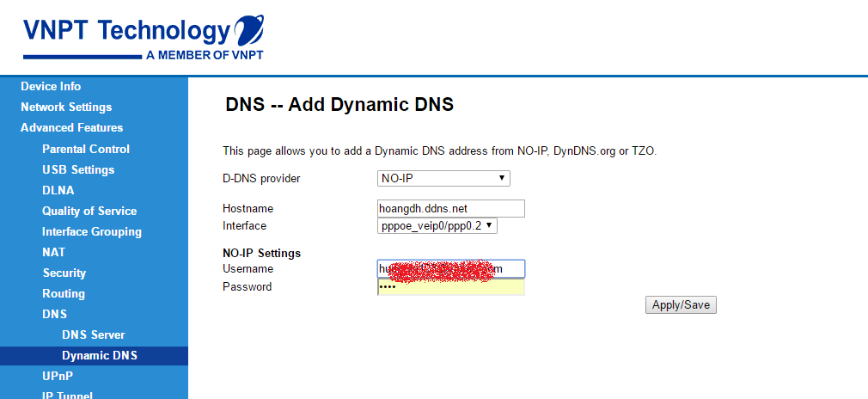This screenshot has height=399, width=868.
Task: Click the "DNS -- Add Dynamic DNS" heading
Action: (339, 104)
